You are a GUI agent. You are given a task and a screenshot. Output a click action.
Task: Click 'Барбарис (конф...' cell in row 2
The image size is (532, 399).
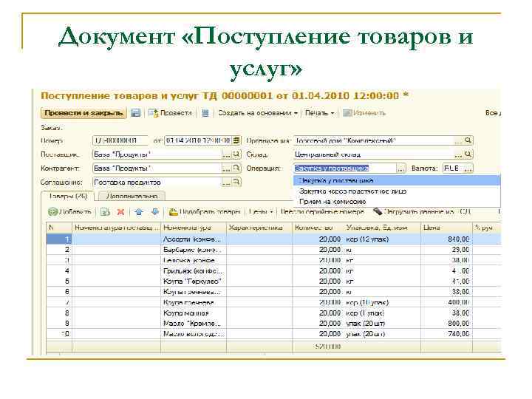click(x=194, y=250)
